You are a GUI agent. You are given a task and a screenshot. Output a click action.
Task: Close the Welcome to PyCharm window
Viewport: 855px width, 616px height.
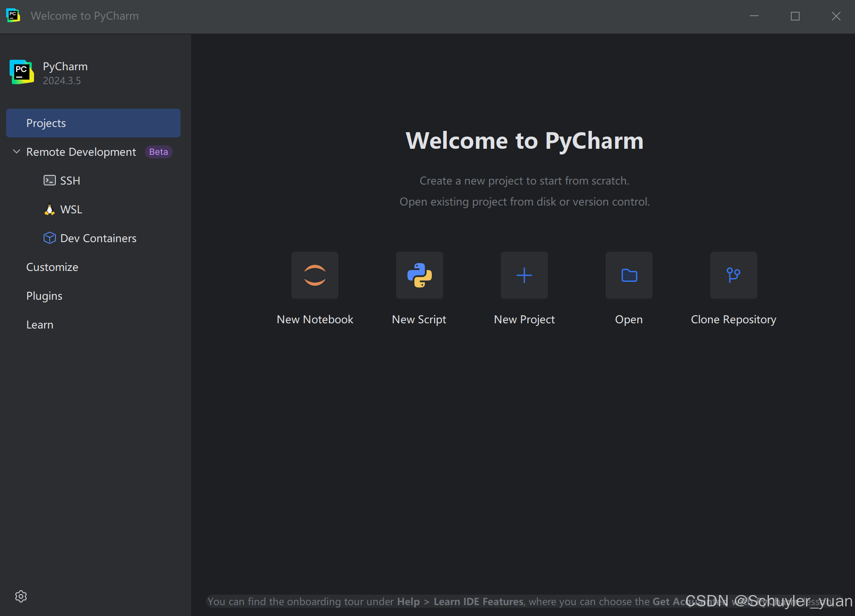tap(836, 16)
